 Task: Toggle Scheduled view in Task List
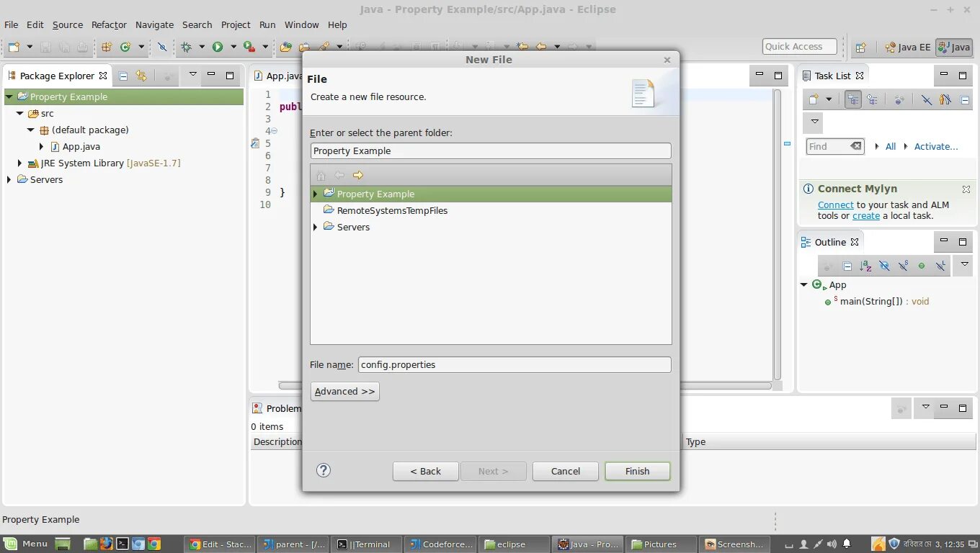coord(873,99)
